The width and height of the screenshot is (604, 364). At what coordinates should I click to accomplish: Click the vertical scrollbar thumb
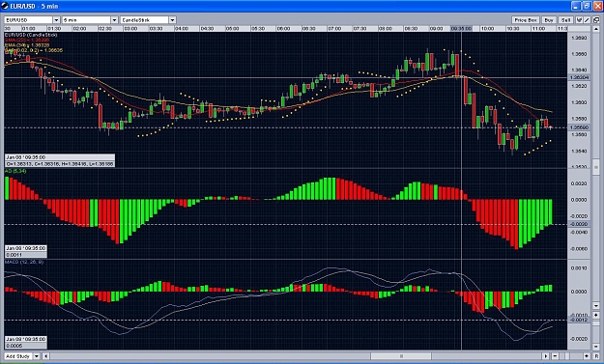(x=596, y=167)
